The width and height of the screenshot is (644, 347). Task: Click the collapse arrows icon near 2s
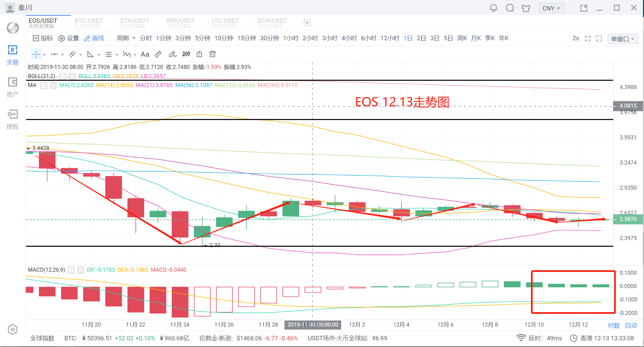pyautogui.click(x=588, y=39)
